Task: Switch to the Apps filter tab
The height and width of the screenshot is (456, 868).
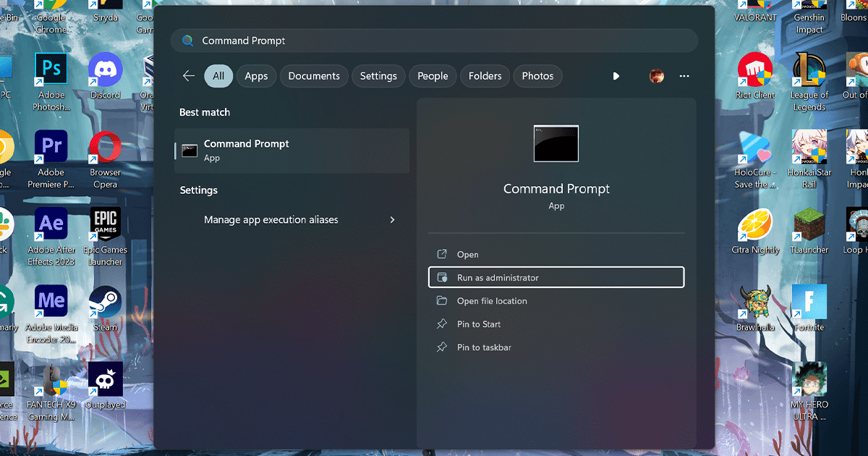Action: pyautogui.click(x=256, y=76)
